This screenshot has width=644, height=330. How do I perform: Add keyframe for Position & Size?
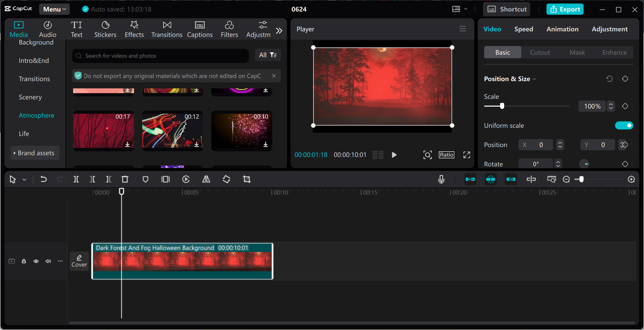pos(625,79)
